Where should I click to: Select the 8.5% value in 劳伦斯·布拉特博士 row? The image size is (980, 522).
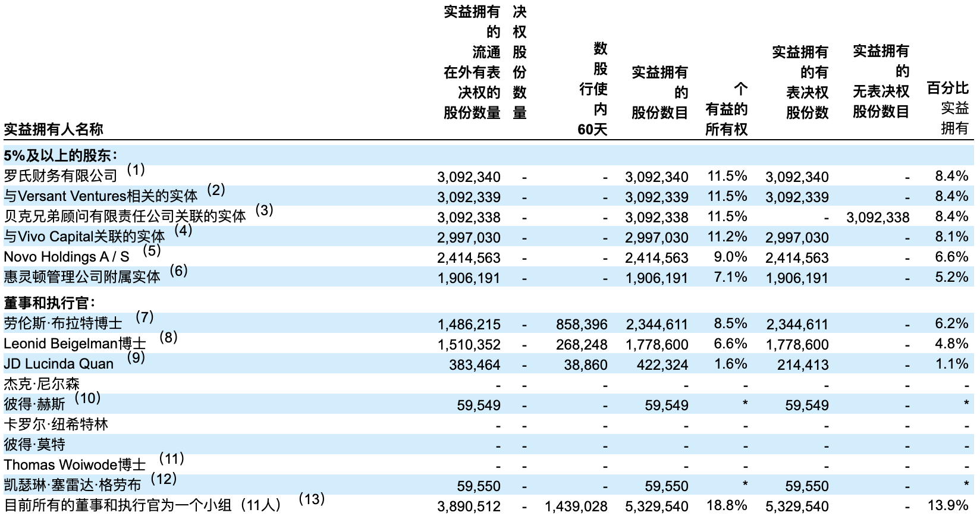[731, 323]
